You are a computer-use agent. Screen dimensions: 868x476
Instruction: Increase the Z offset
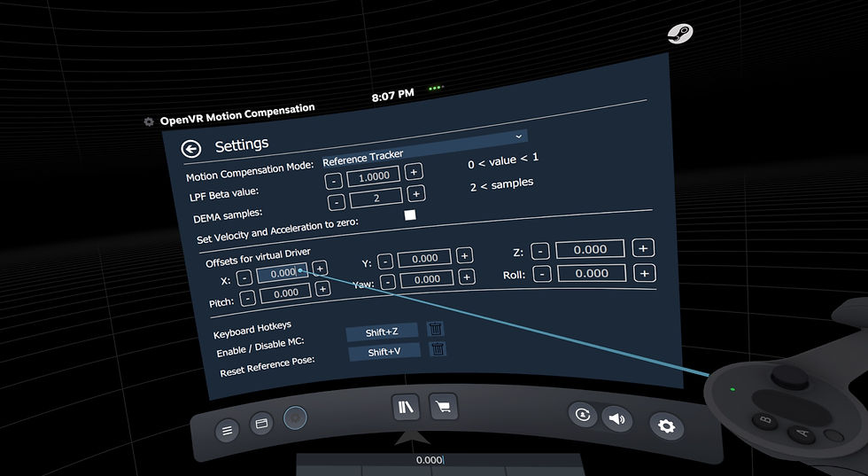[x=643, y=247]
